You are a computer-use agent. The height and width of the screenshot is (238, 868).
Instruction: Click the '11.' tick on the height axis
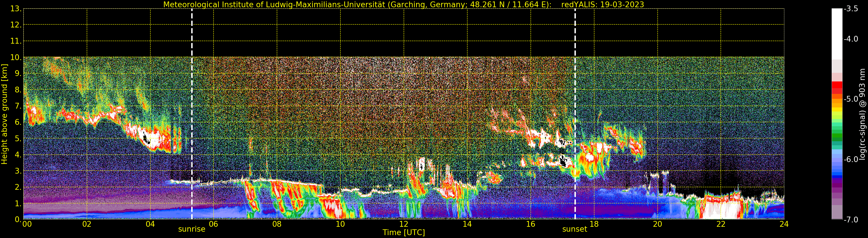pyautogui.click(x=16, y=41)
